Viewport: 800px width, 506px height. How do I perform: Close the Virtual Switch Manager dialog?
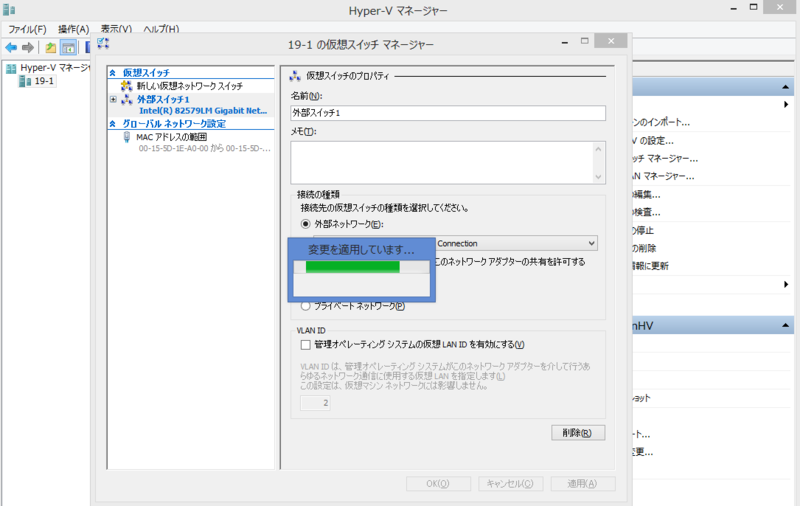click(x=611, y=41)
